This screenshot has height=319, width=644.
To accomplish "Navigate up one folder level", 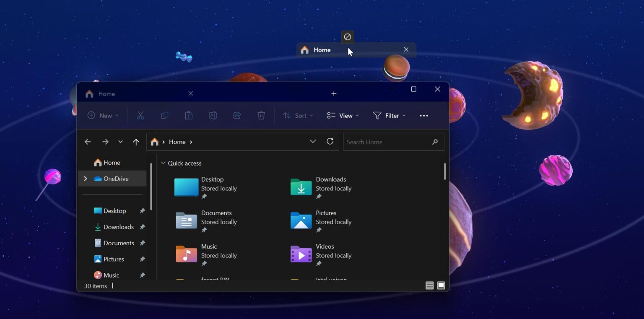I will click(x=136, y=142).
